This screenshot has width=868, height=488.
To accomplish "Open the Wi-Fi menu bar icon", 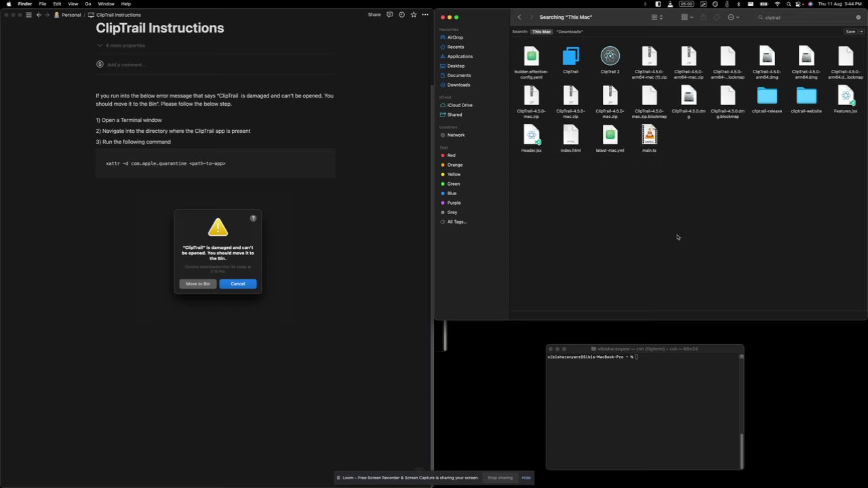I will pyautogui.click(x=777, y=4).
